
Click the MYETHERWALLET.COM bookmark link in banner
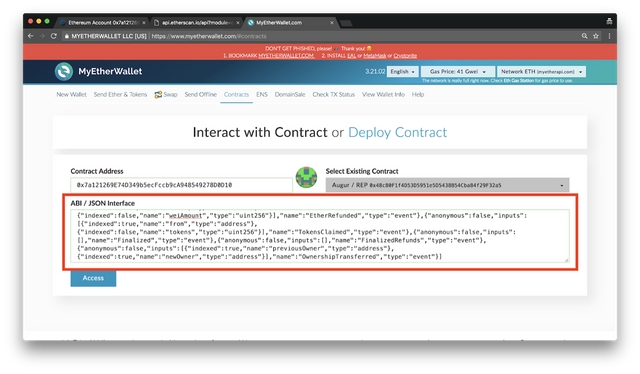286,56
